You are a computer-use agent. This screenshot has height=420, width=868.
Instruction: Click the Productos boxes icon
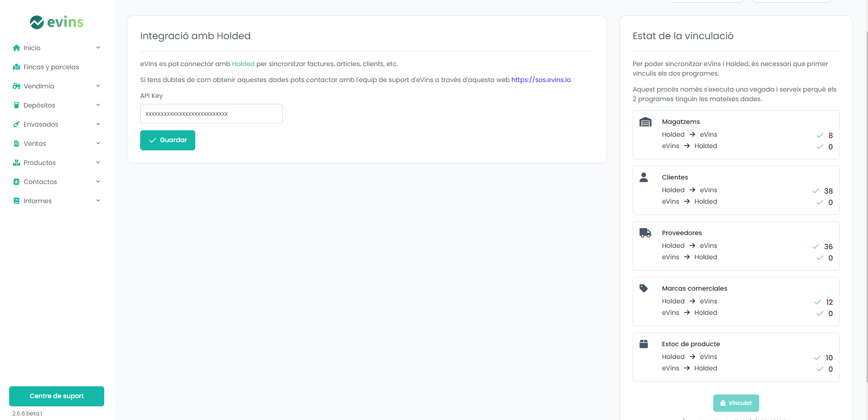(16, 163)
